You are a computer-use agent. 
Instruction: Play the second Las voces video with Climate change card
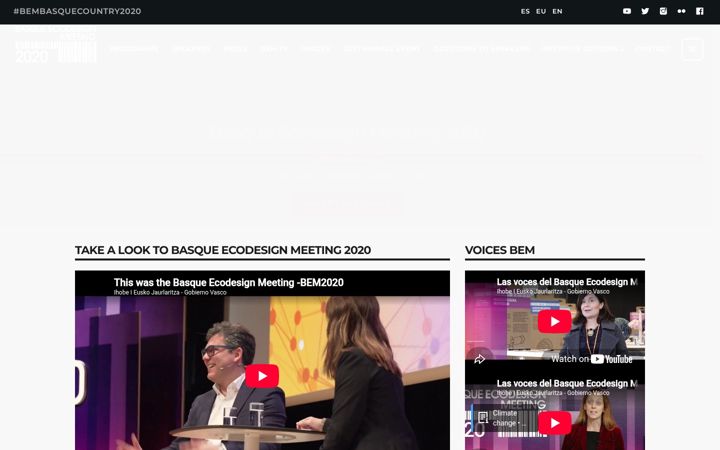click(554, 423)
